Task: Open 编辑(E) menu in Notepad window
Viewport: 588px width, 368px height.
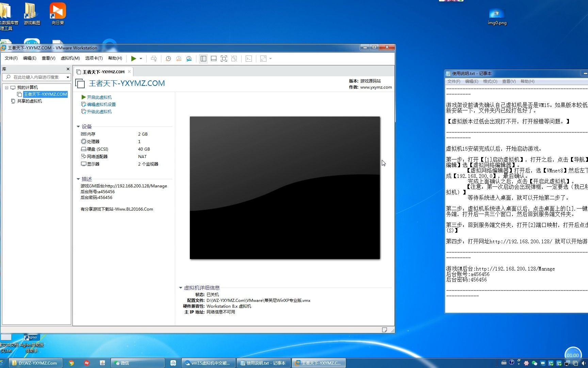Action: click(472, 81)
